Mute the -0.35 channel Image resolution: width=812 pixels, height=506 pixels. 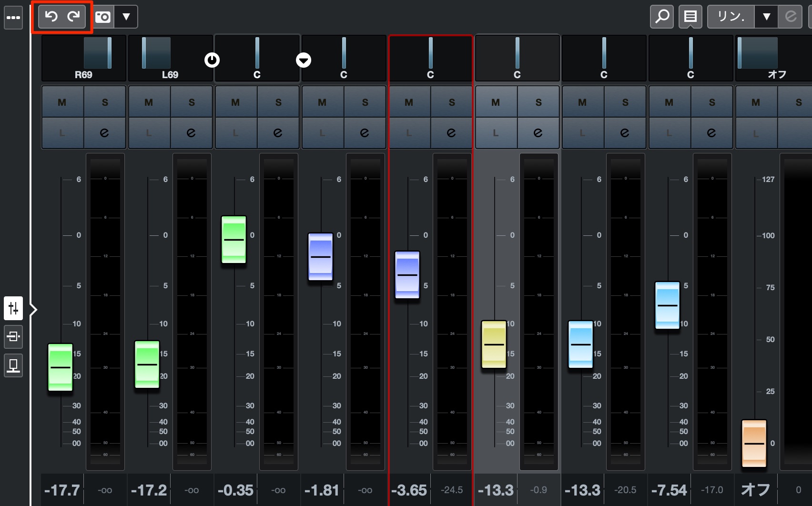(236, 102)
